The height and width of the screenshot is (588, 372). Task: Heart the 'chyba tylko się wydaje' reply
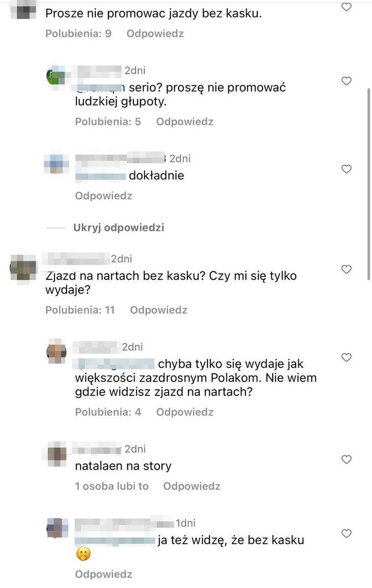[346, 358]
